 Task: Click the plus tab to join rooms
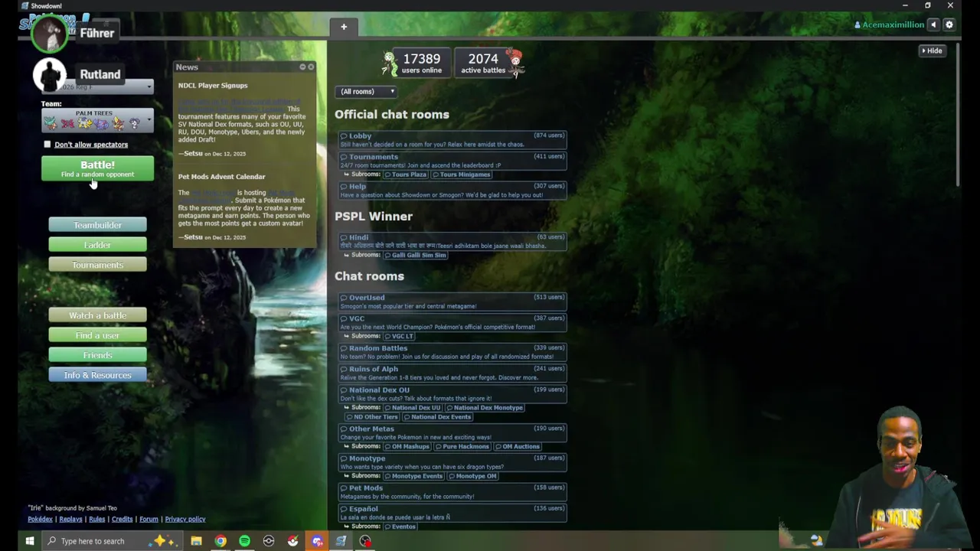[x=344, y=27]
